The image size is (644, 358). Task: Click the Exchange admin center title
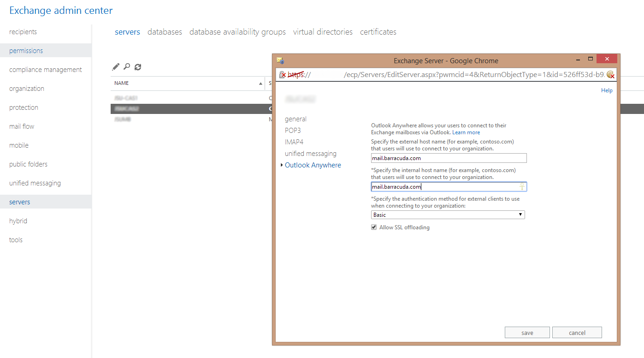(61, 10)
